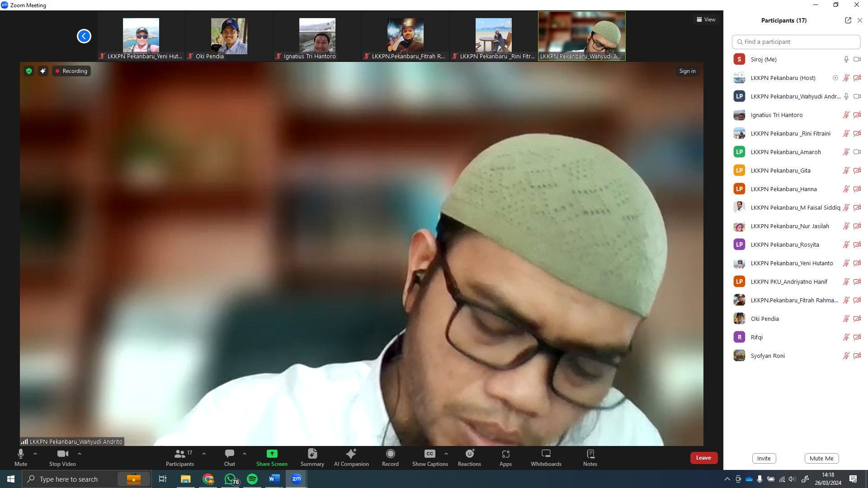The width and height of the screenshot is (868, 488).
Task: Launch AI Companion
Action: click(x=351, y=458)
